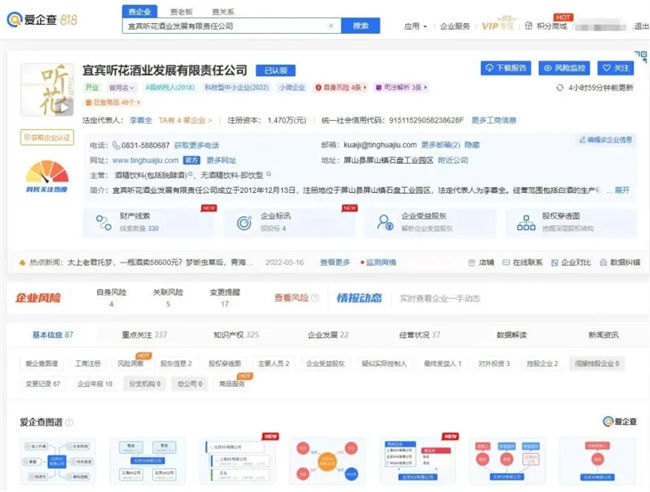Open the 财产线索 card
Viewport: 650px width, 492px height.
point(150,222)
